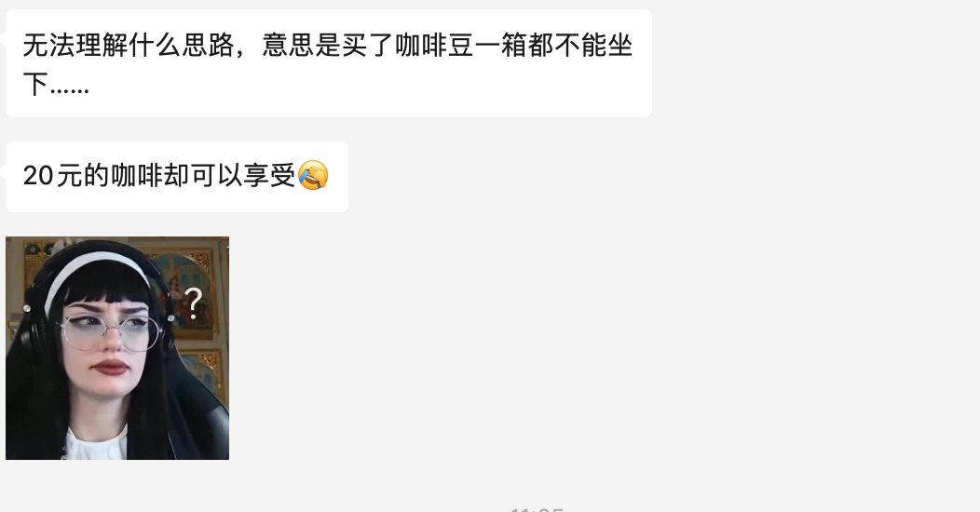
Task: Click the trailing 下…… line of first message
Action: 56,85
